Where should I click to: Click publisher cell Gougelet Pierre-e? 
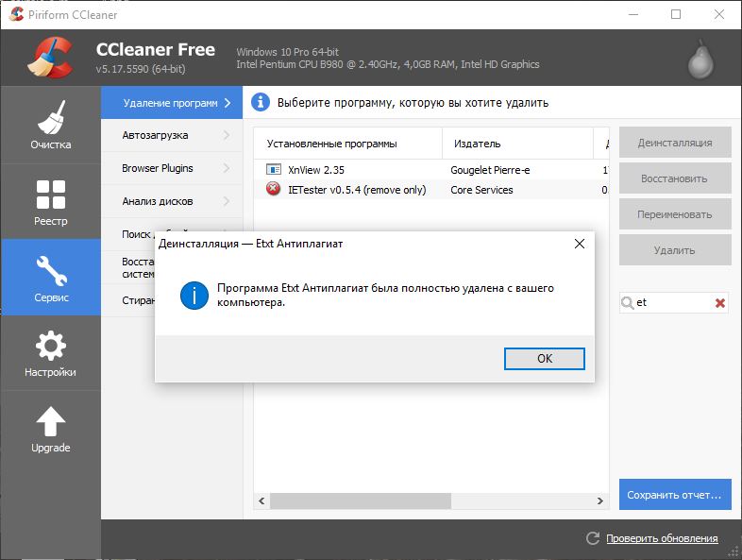(490, 170)
